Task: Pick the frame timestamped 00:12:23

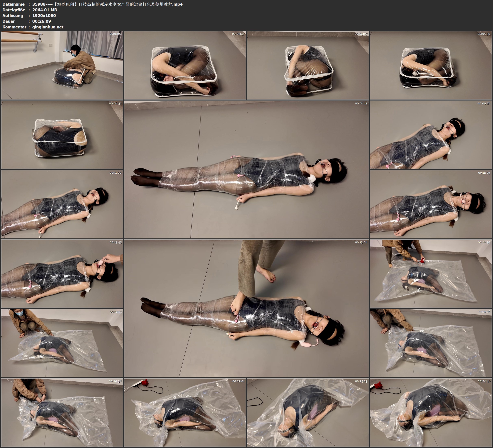Action: pos(431,204)
